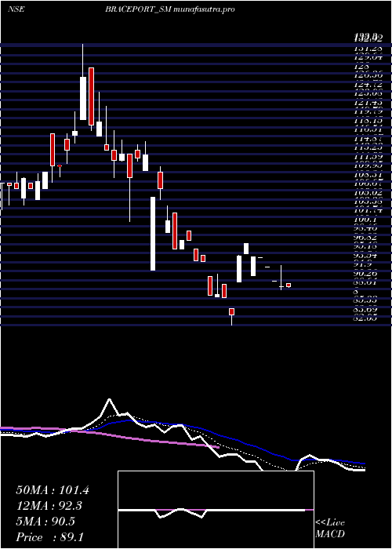392x549 pixels.
Task: Click the 50MA : 101.4 readout
Action: (x=53, y=490)
